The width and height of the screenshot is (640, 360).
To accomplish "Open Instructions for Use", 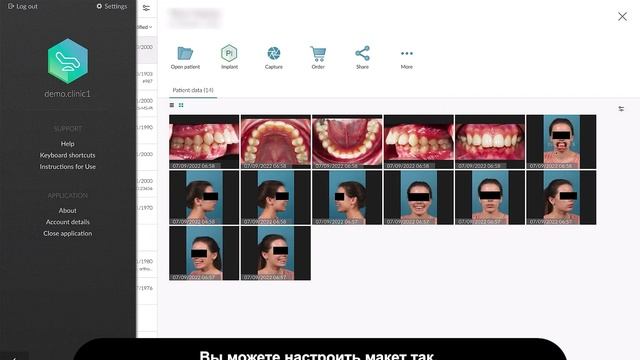I will (x=67, y=167).
